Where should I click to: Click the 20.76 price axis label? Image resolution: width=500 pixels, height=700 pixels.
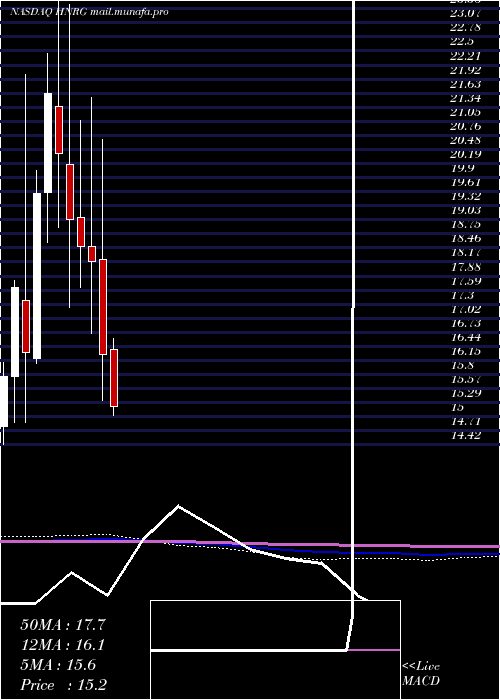466,126
